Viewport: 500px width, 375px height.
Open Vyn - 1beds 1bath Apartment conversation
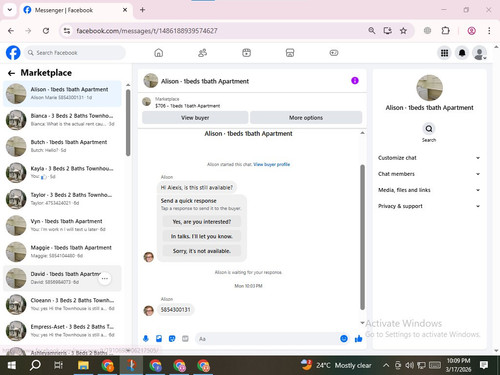coord(62,225)
